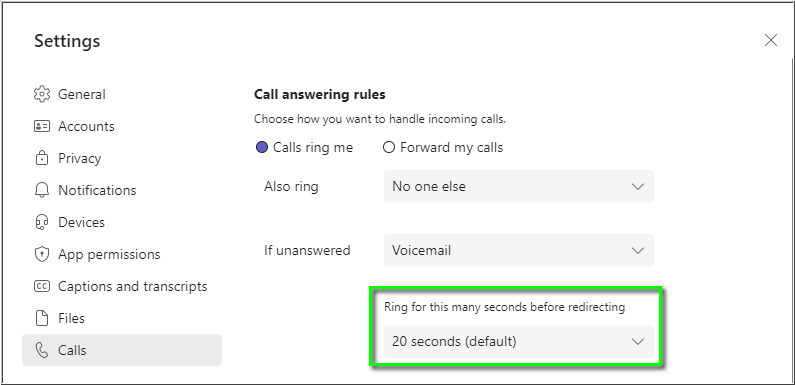Click the Accounts card icon

pyautogui.click(x=42, y=126)
